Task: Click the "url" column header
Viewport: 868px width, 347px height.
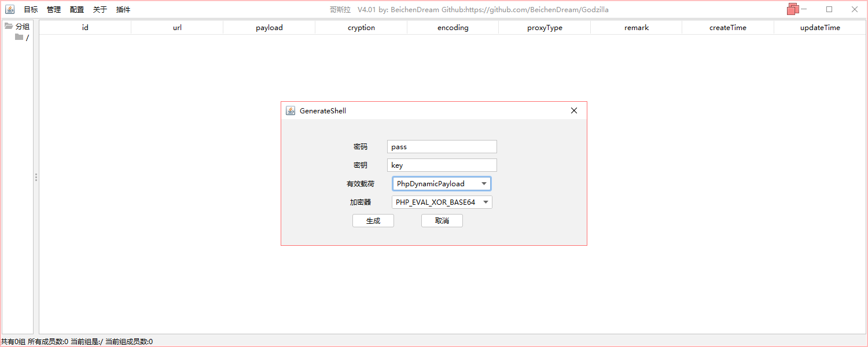Action: [x=177, y=28]
